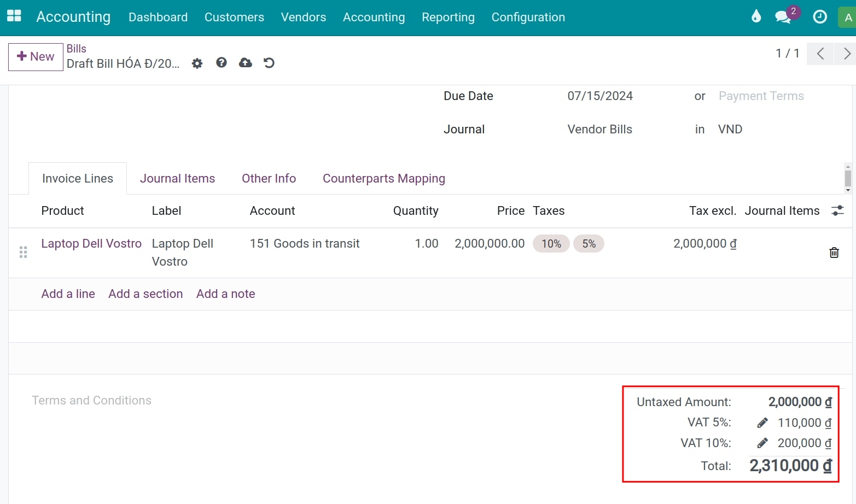Click the question mark help icon

click(222, 62)
